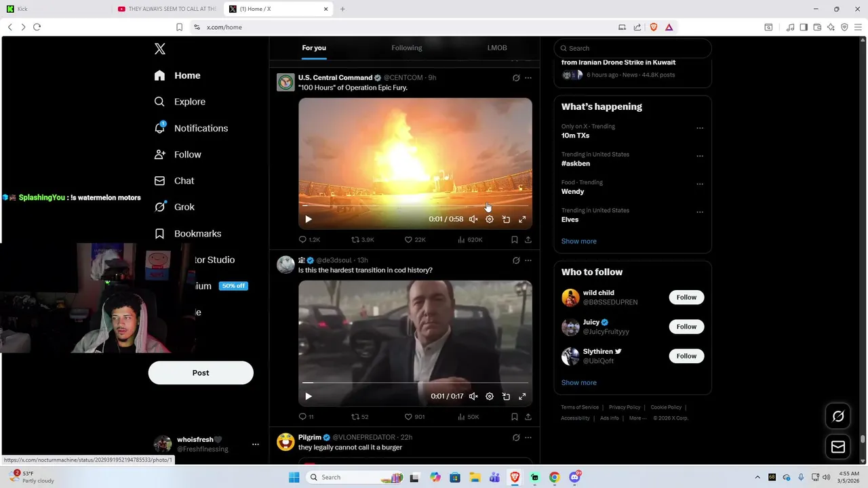This screenshot has height=488, width=868.
Task: Open Bookmarks in the sidebar
Action: coord(188,233)
